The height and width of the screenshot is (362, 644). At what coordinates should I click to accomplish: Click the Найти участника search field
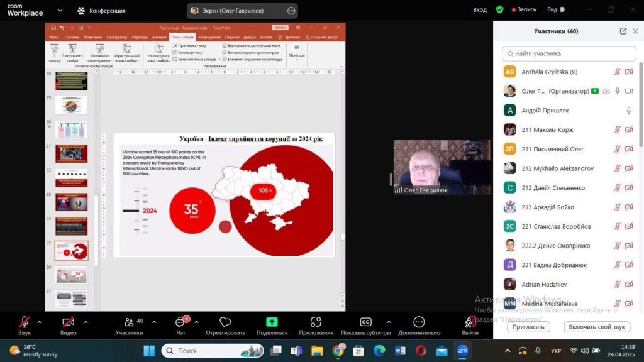[x=569, y=53]
